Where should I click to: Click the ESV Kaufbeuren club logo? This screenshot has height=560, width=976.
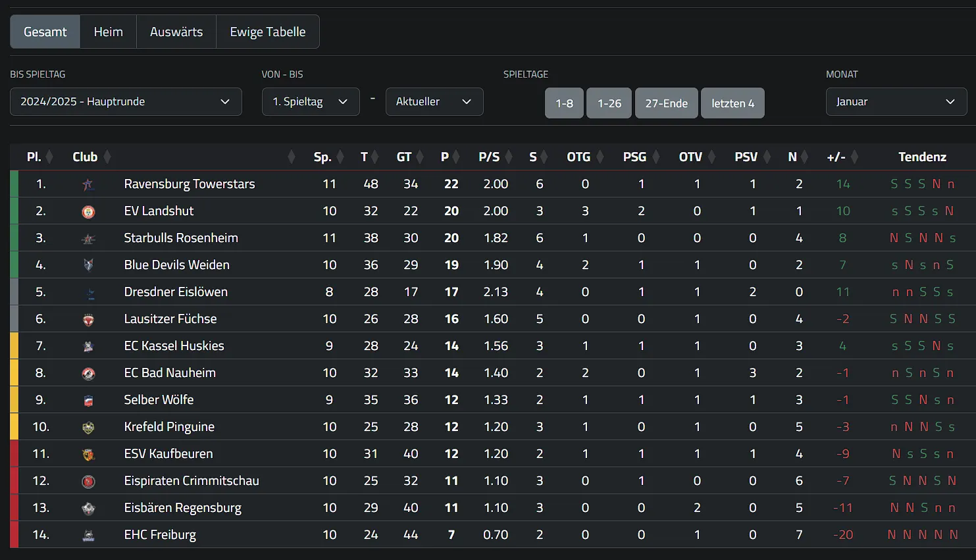(88, 455)
